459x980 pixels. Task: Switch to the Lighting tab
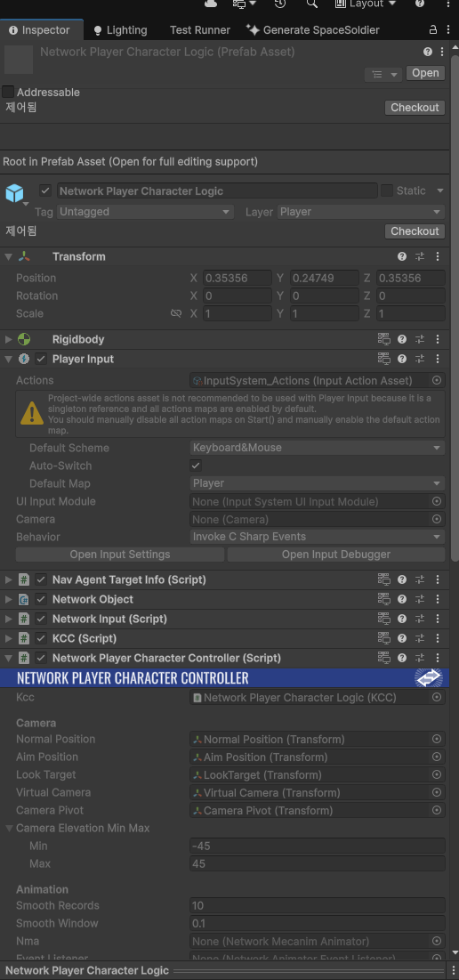pos(120,30)
